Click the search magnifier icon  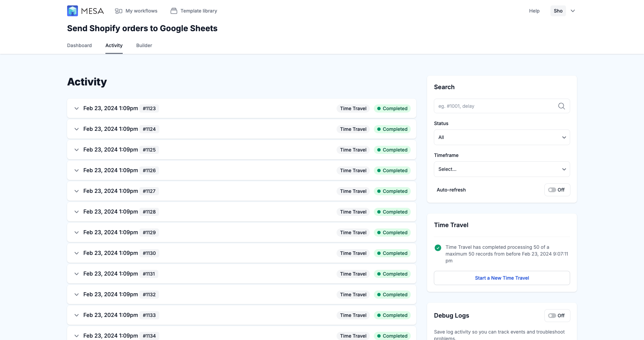562,106
